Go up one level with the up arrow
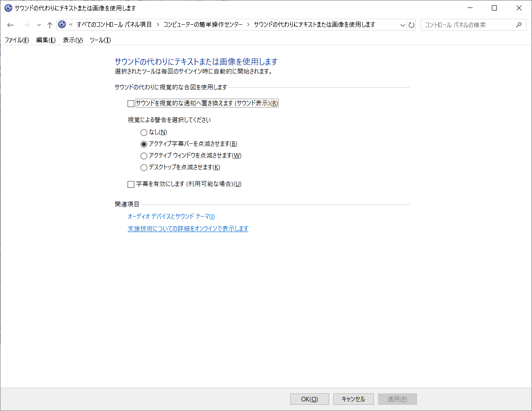The image size is (532, 411). pyautogui.click(x=49, y=25)
